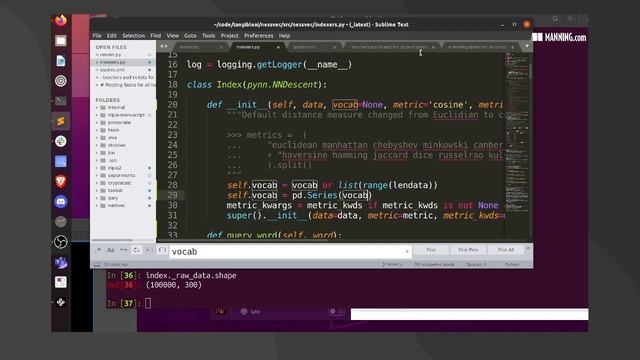Click Find Prev button
The image size is (640, 360).
[x=468, y=250]
